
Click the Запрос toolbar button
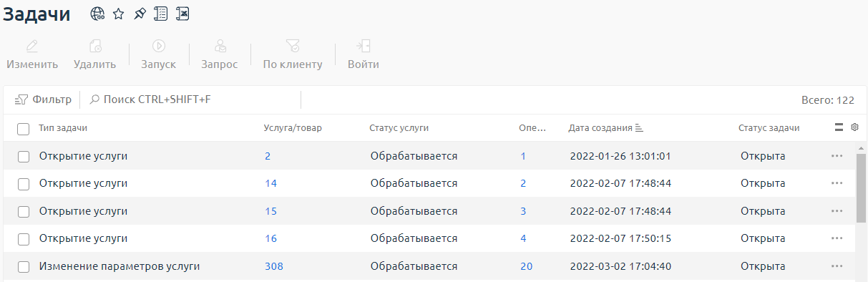[x=220, y=54]
